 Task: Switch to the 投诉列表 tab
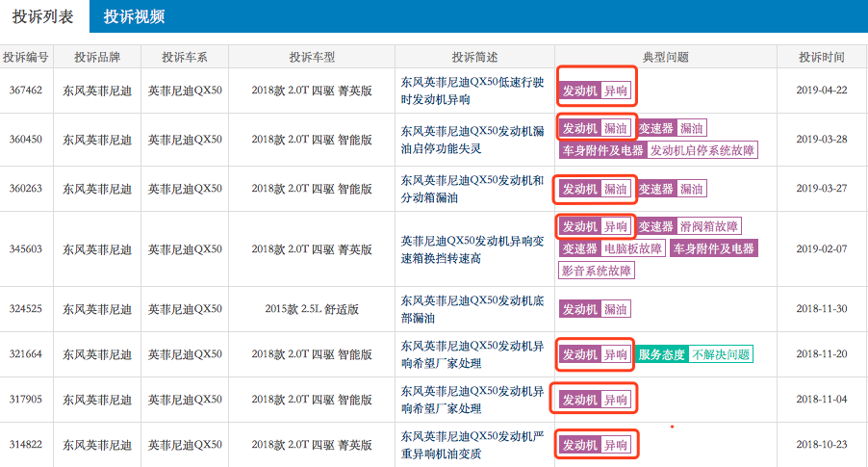[43, 16]
